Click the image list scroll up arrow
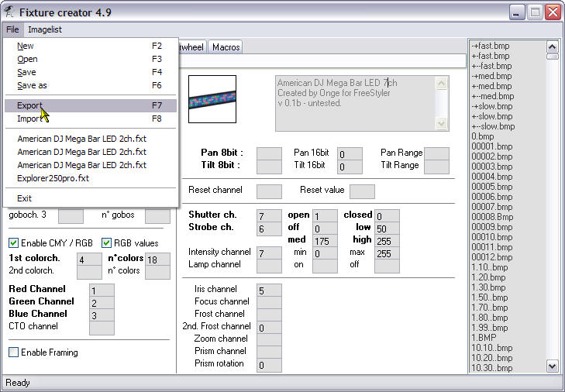 point(553,46)
